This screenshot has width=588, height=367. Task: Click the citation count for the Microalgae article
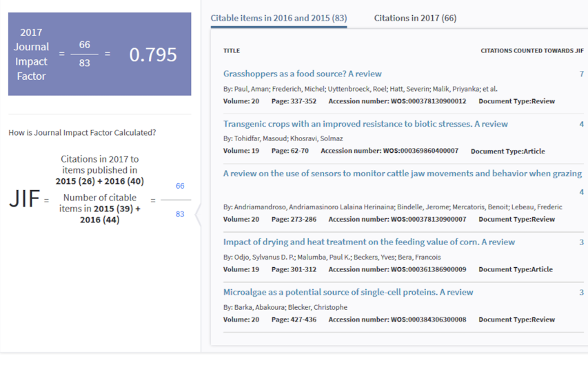pyautogui.click(x=581, y=292)
